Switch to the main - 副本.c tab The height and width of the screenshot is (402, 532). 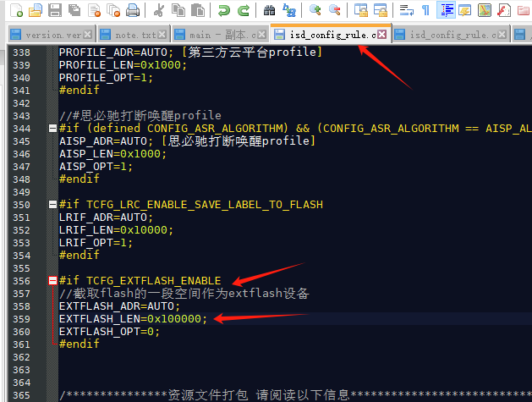[x=220, y=35]
